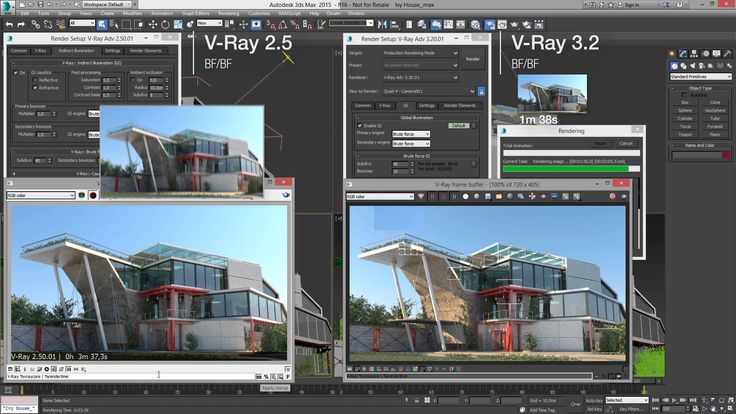
Task: Toggle the Auto Key button
Action: point(594,400)
